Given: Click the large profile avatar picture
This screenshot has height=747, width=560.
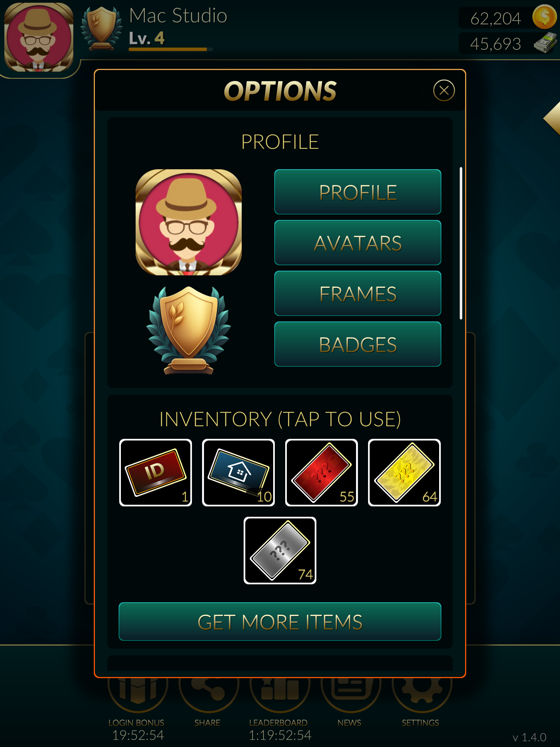Looking at the screenshot, I should (188, 222).
